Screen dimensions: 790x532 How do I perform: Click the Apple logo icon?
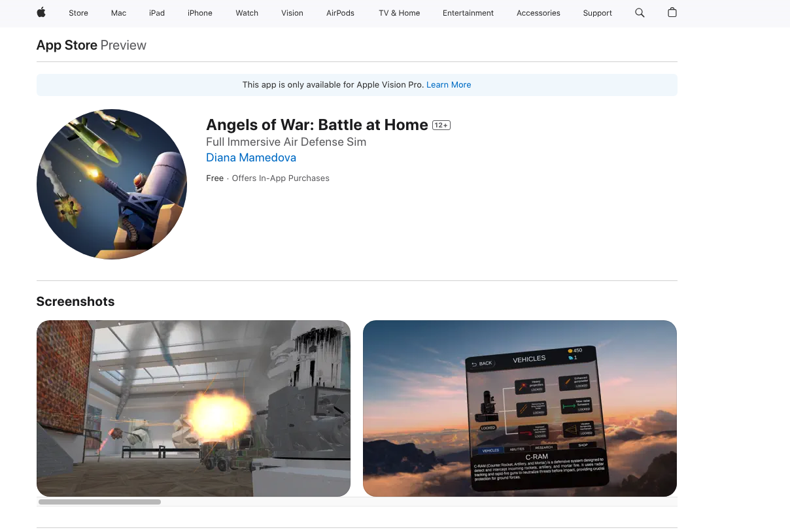pos(41,12)
